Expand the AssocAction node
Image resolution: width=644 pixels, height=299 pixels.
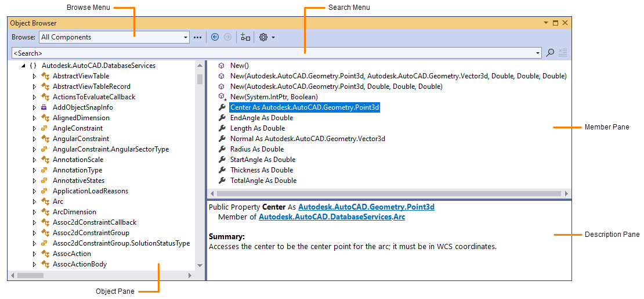pyautogui.click(x=34, y=254)
